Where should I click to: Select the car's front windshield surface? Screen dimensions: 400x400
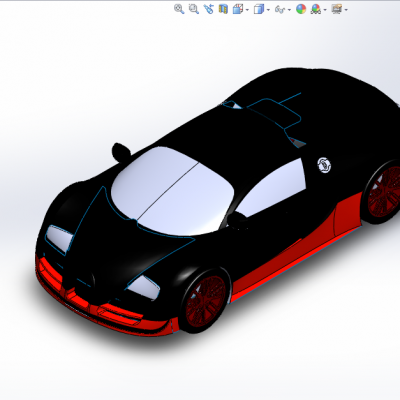click(173, 191)
